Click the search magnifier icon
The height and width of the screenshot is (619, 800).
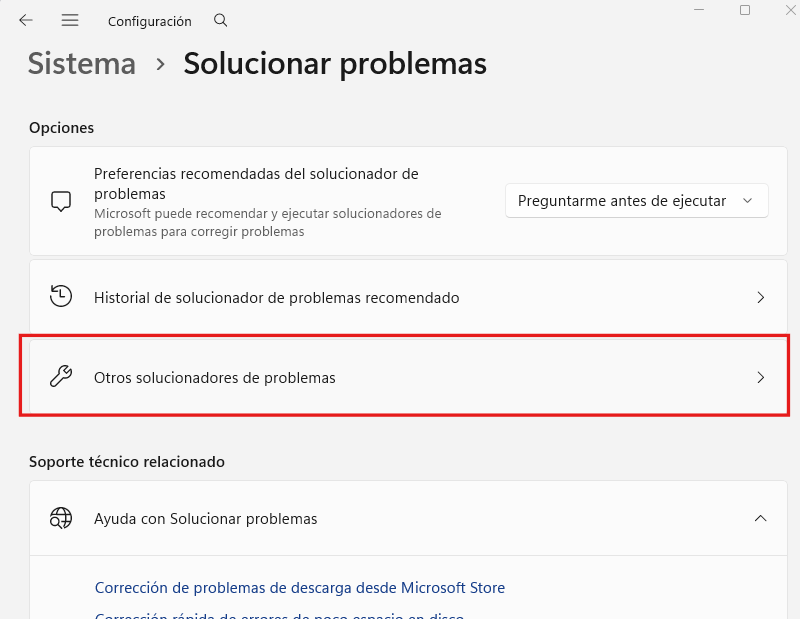click(220, 20)
